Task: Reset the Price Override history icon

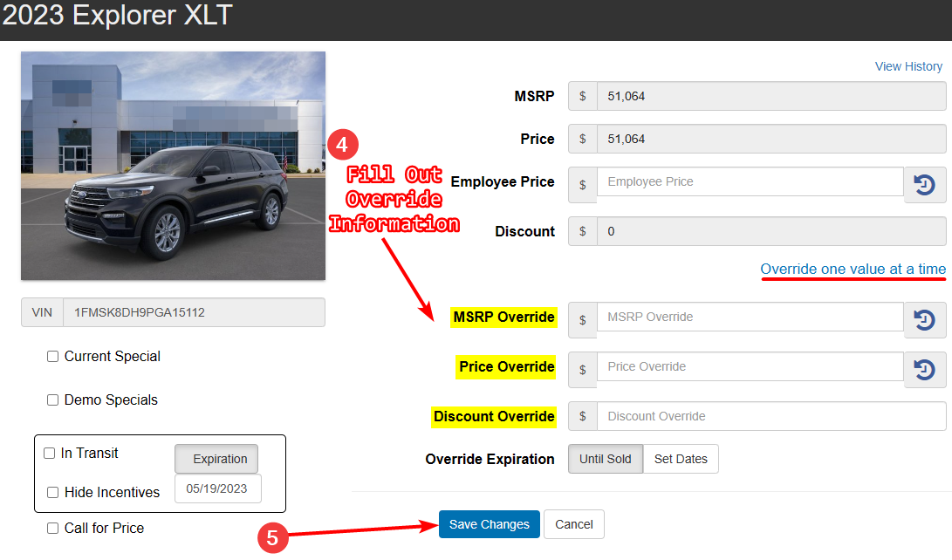Action: [x=925, y=370]
